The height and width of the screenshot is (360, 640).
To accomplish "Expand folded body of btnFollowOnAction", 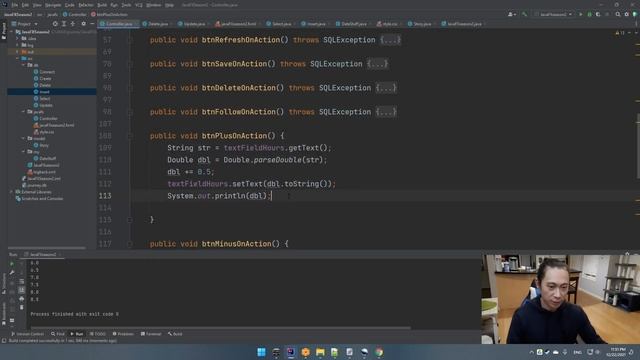I will tap(386, 112).
